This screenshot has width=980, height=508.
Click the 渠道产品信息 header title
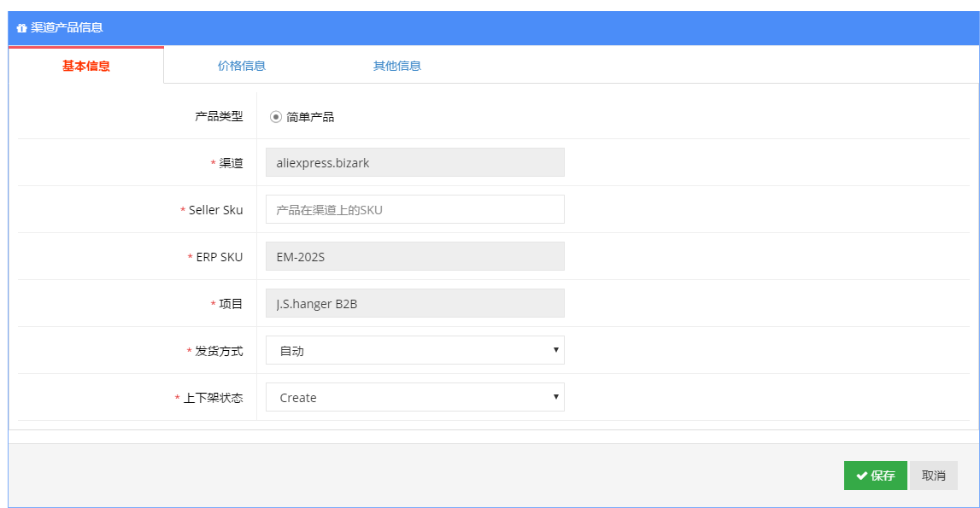67,27
